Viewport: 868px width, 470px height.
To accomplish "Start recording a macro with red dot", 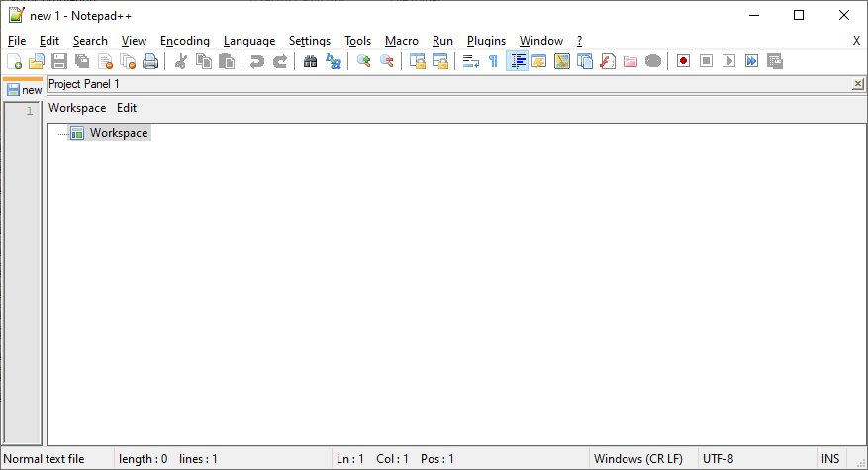I will [683, 61].
